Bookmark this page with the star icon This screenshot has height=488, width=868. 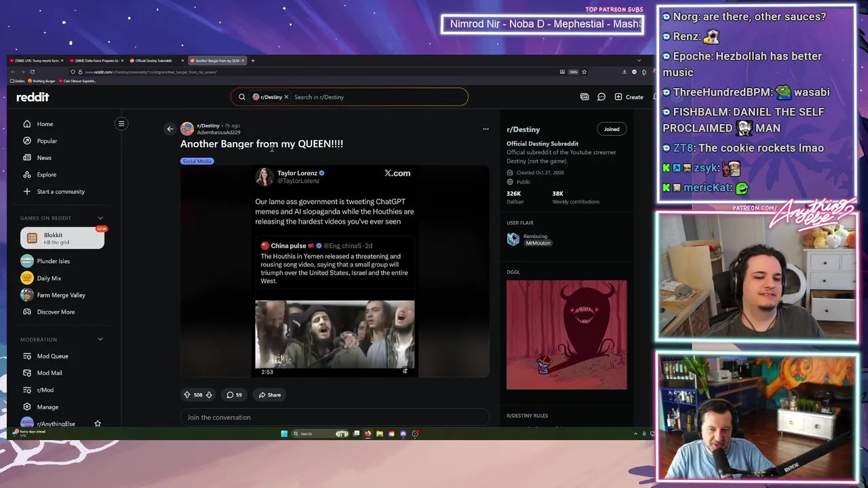[x=584, y=72]
